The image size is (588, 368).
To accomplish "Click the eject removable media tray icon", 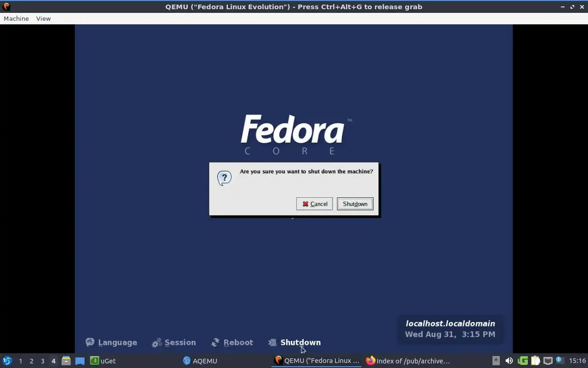I will coord(496,361).
